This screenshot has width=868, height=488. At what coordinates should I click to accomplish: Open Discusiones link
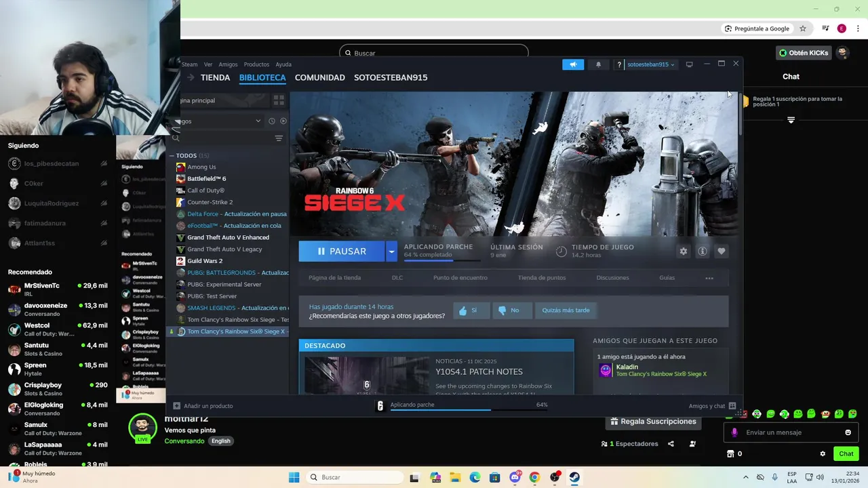613,278
